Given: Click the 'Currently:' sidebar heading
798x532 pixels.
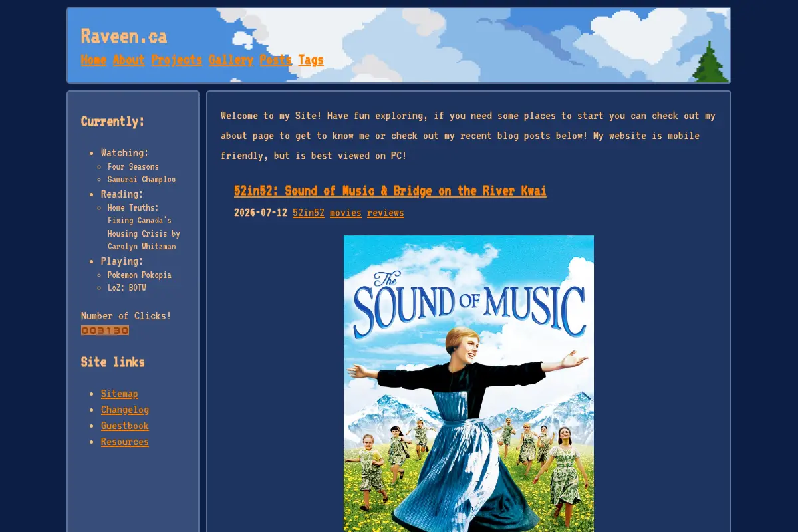Looking at the screenshot, I should 113,121.
